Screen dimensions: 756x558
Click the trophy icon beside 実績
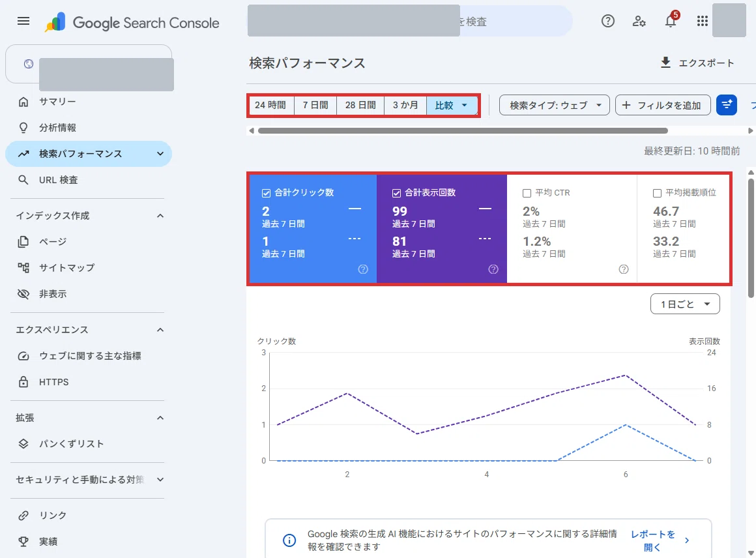(x=23, y=542)
